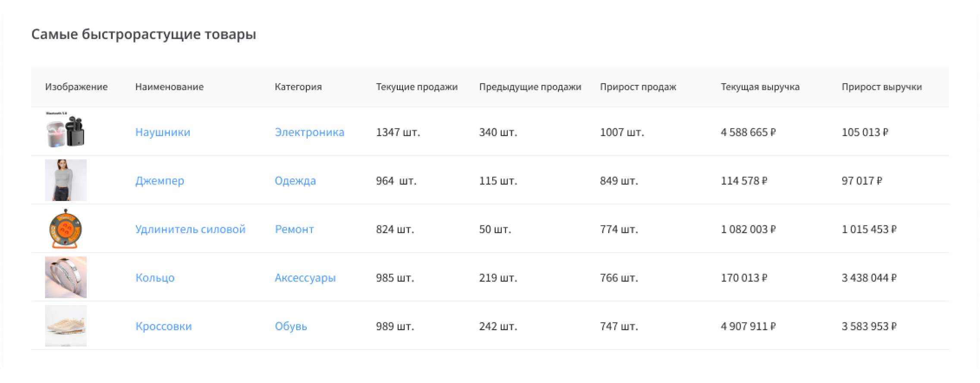Open the Кольцо product link
Screen dimensions: 980x383
[x=155, y=278]
